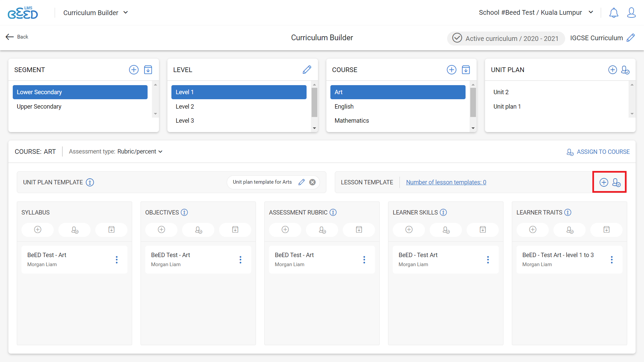Open the School #Beed Test / Kuala Lumpur dropdown
This screenshot has width=644, height=362.
coord(536,12)
